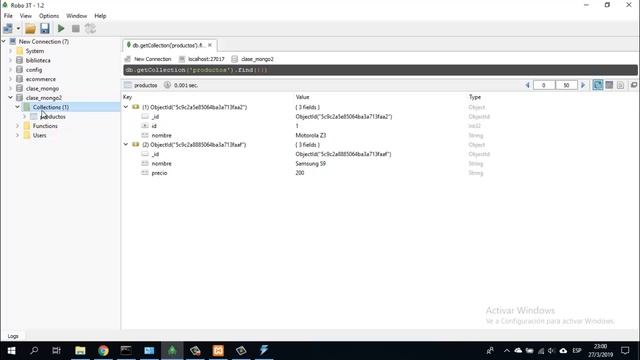Click Robo 3T taskbar icon

coord(172,351)
